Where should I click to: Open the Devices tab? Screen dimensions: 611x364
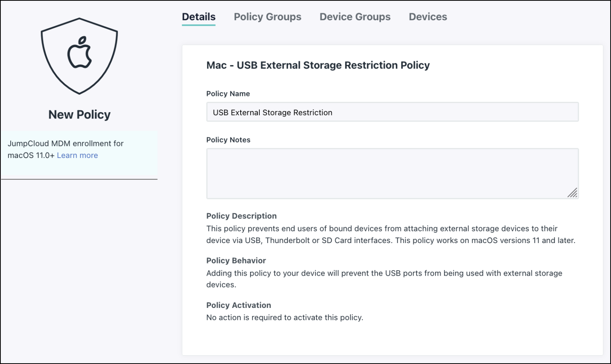pos(428,17)
